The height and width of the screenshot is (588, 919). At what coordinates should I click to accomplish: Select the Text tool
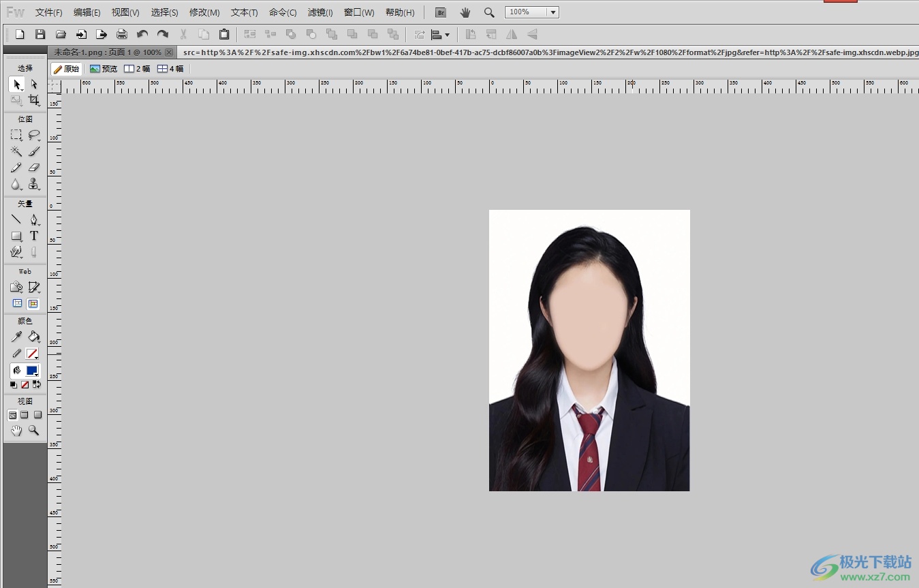tap(33, 236)
